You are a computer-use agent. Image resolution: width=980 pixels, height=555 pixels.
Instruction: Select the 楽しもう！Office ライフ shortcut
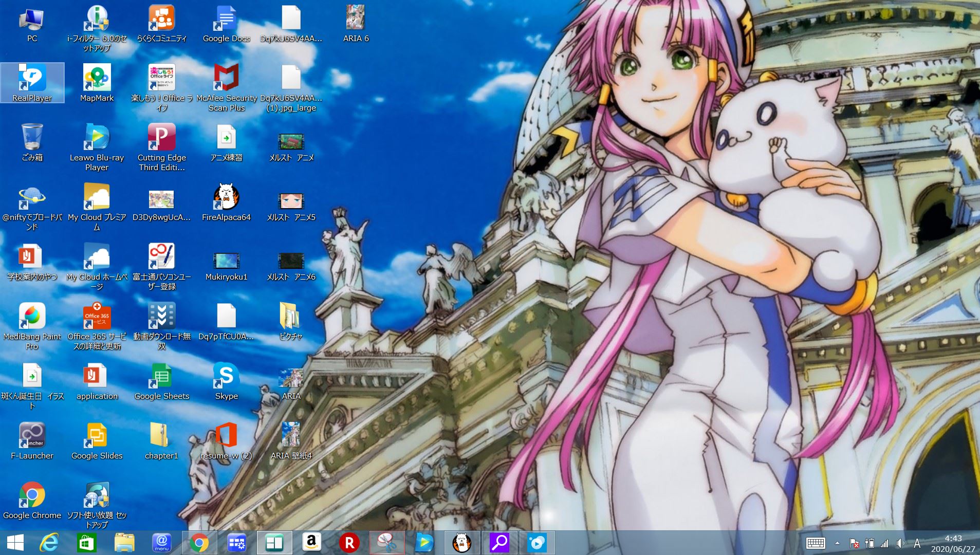pos(161,87)
